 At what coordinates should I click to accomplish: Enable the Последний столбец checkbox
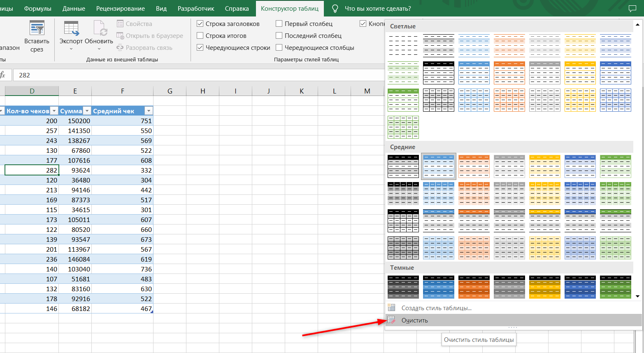point(279,36)
